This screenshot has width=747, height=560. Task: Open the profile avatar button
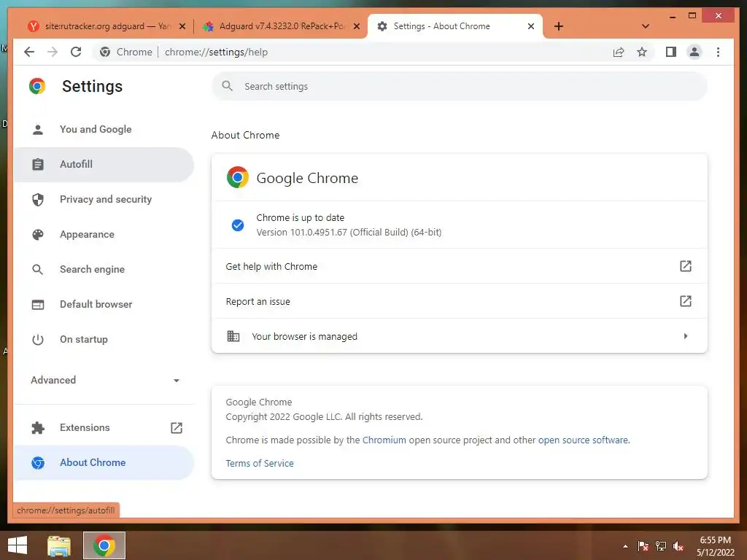pos(694,52)
